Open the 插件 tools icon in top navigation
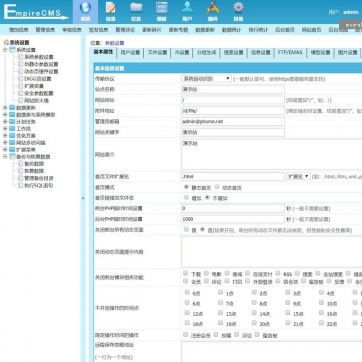Image resolution: width=362 pixels, height=362 pixels. (x=213, y=8)
